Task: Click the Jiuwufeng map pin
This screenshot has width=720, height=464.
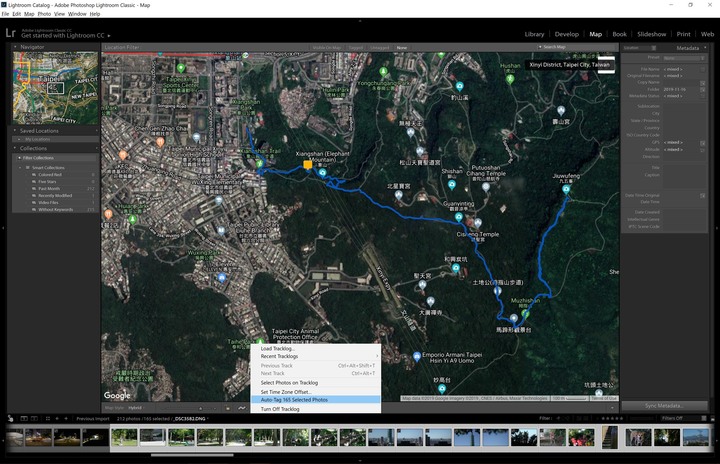Action: click(566, 189)
